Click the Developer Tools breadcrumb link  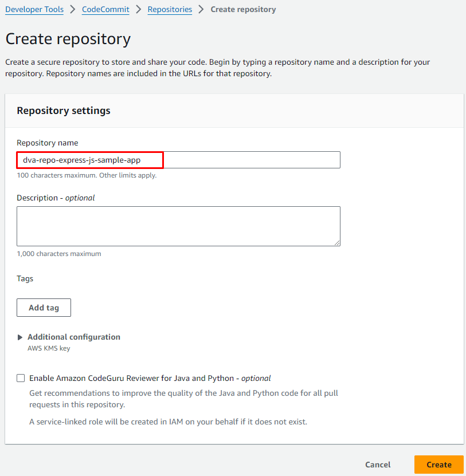click(x=34, y=10)
